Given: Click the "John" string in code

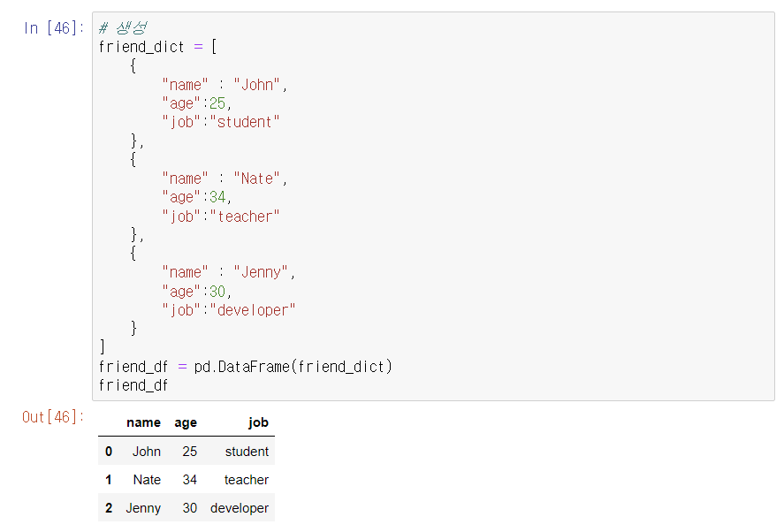Looking at the screenshot, I should tap(256, 85).
